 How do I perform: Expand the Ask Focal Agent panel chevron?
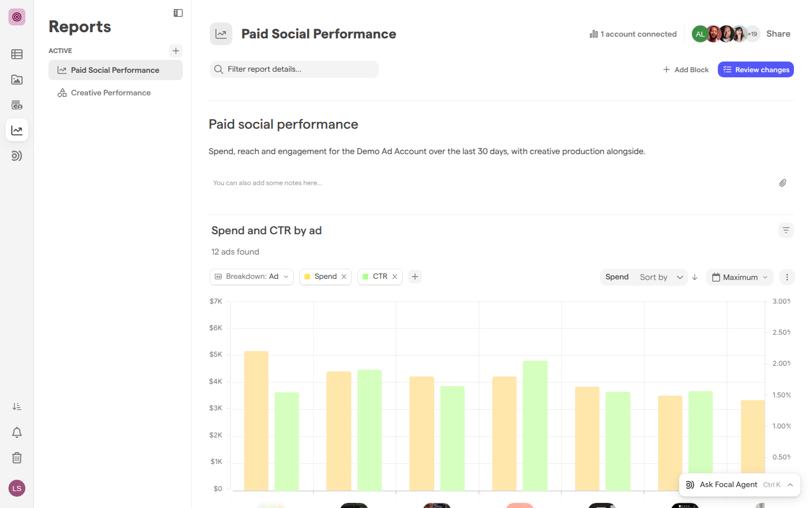point(791,485)
